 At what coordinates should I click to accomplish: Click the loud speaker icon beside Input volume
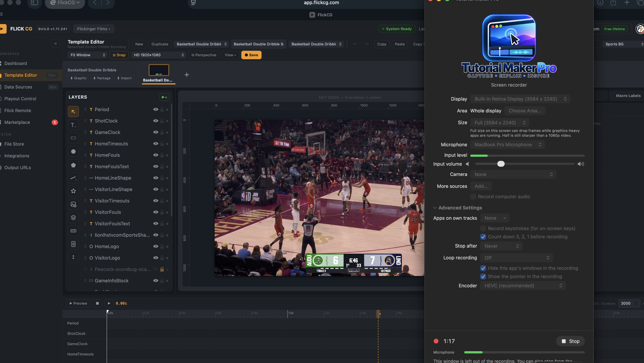coord(581,164)
